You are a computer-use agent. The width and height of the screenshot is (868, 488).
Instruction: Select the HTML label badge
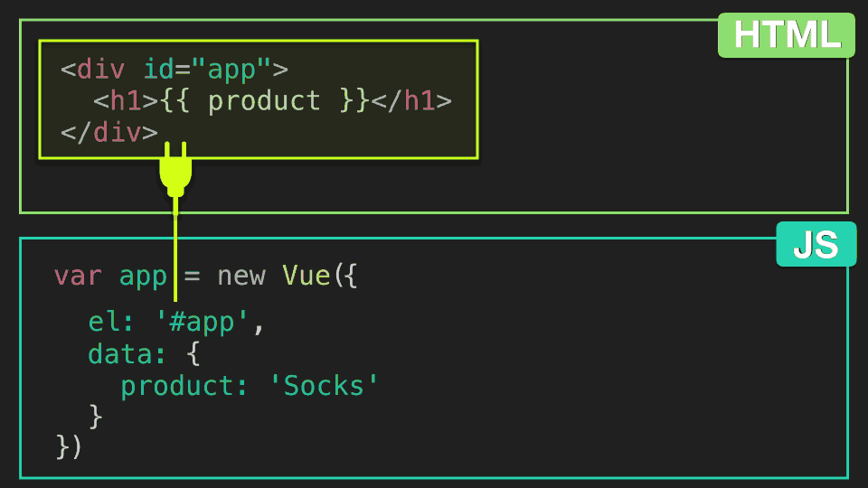[x=786, y=35]
